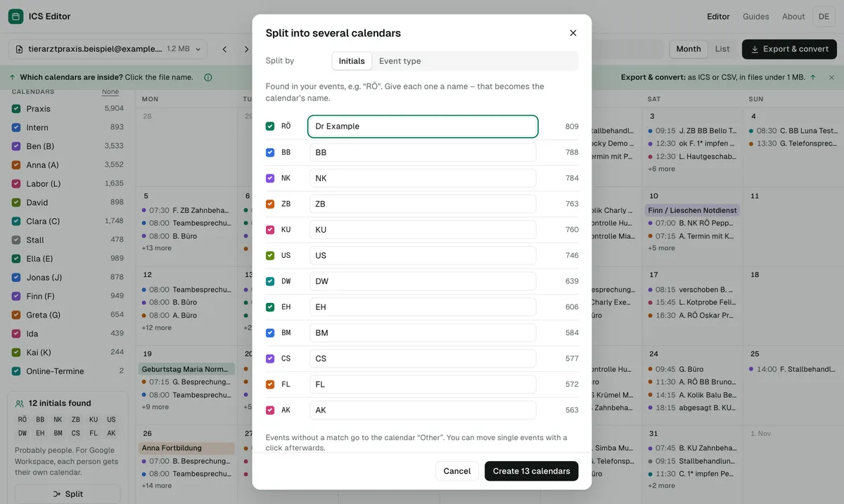
Task: Select the Initials split option
Action: [x=352, y=61]
